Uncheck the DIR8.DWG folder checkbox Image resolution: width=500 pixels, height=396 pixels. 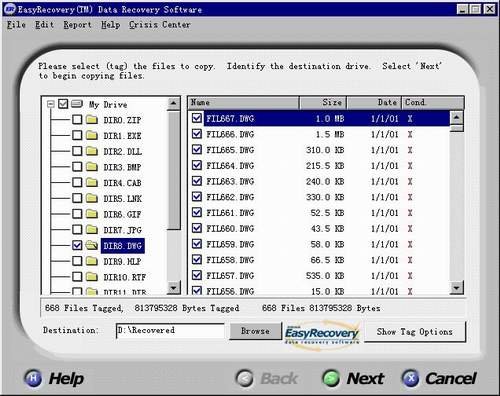tap(77, 245)
